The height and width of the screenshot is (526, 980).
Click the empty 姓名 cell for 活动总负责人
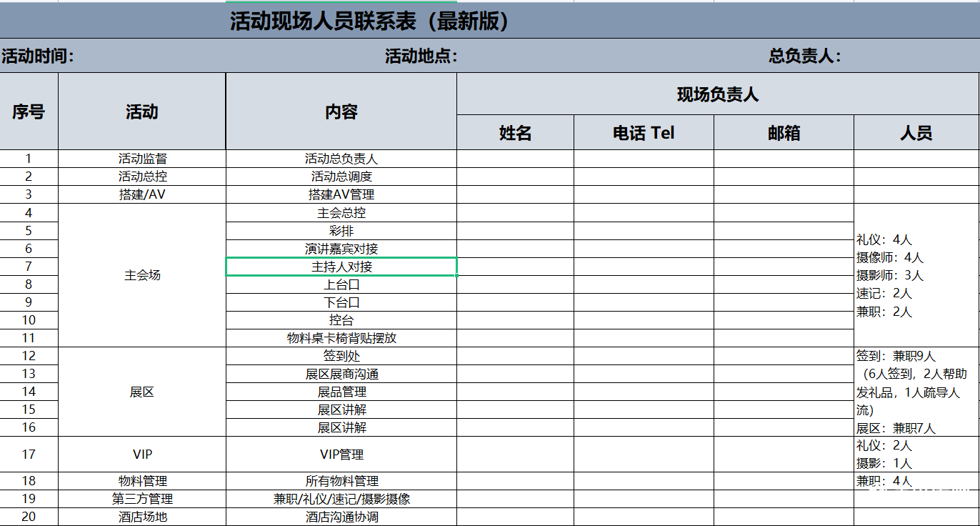pos(515,159)
